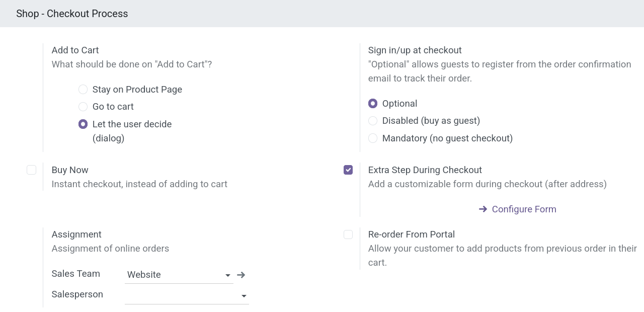The width and height of the screenshot is (644, 312).
Task: Click the Add to Cart setting heading
Action: tap(75, 50)
